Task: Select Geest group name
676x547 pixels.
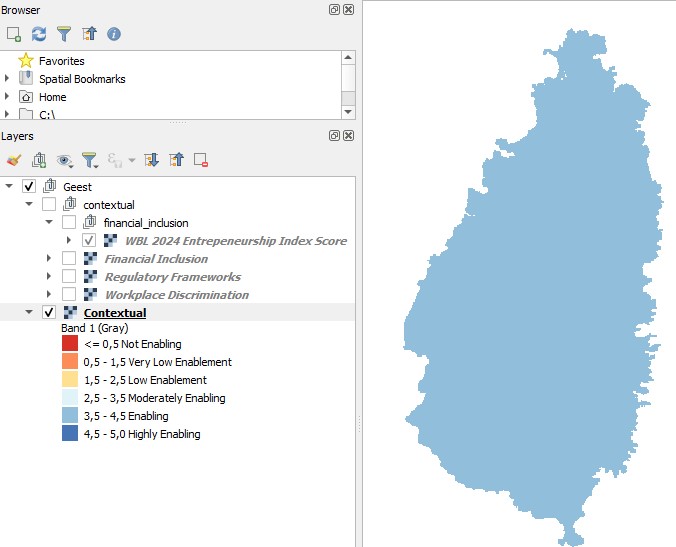Action: coord(77,187)
